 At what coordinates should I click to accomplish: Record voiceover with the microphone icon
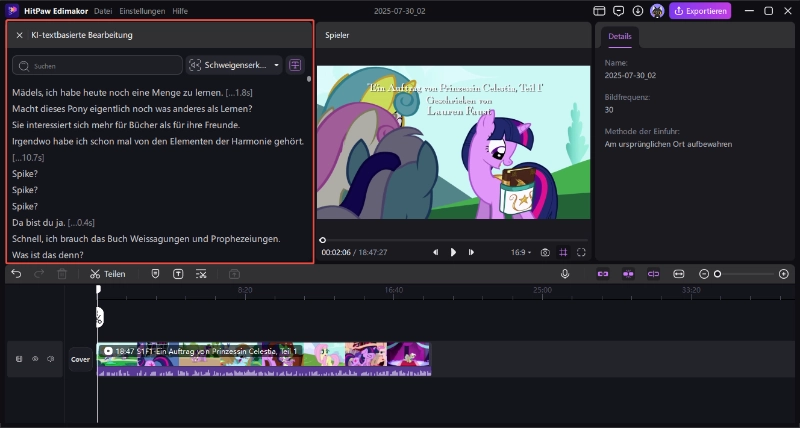pyautogui.click(x=565, y=274)
